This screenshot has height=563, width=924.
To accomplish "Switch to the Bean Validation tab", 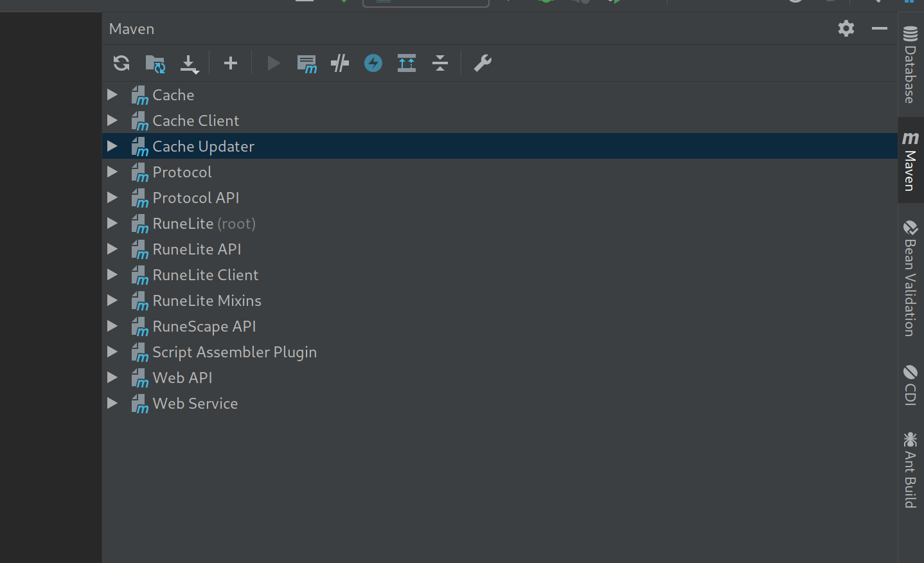I will [910, 276].
